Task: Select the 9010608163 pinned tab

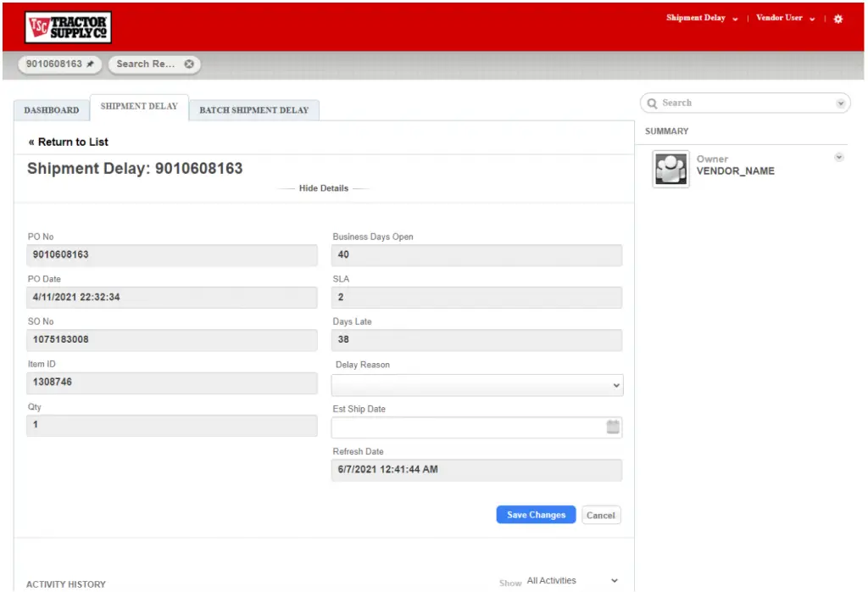Action: coord(60,64)
